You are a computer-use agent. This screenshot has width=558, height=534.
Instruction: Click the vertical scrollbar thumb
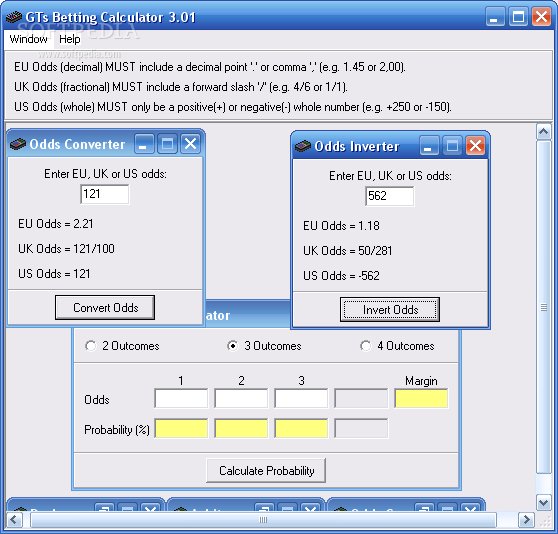(543, 307)
